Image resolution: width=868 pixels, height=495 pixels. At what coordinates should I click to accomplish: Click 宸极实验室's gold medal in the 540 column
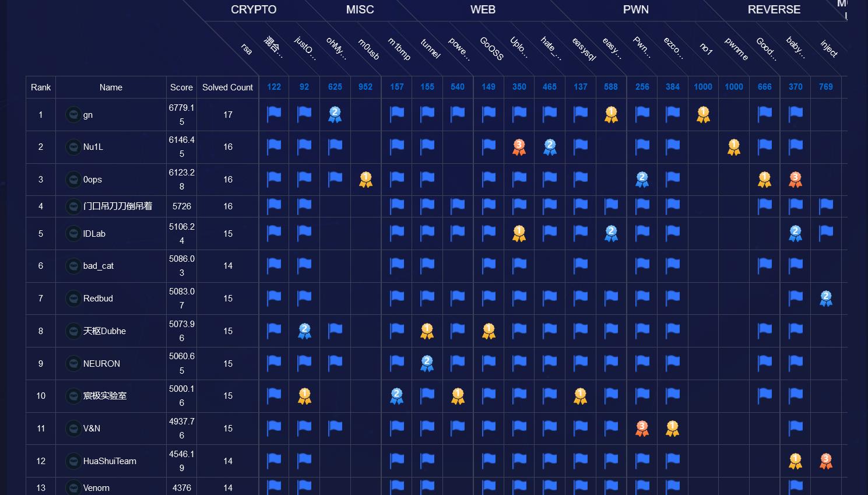(458, 396)
